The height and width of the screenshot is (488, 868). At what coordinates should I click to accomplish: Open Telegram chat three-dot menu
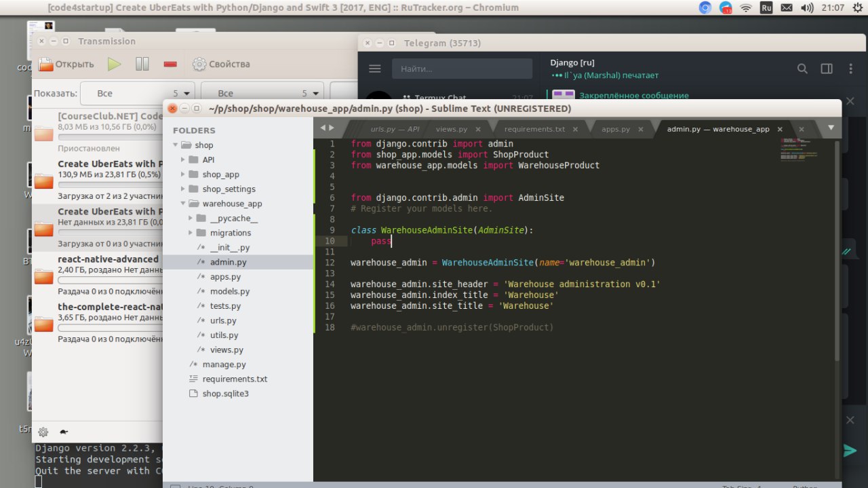pos(851,69)
